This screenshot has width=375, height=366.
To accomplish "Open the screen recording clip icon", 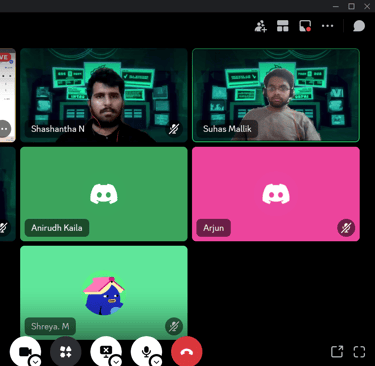I will [305, 26].
